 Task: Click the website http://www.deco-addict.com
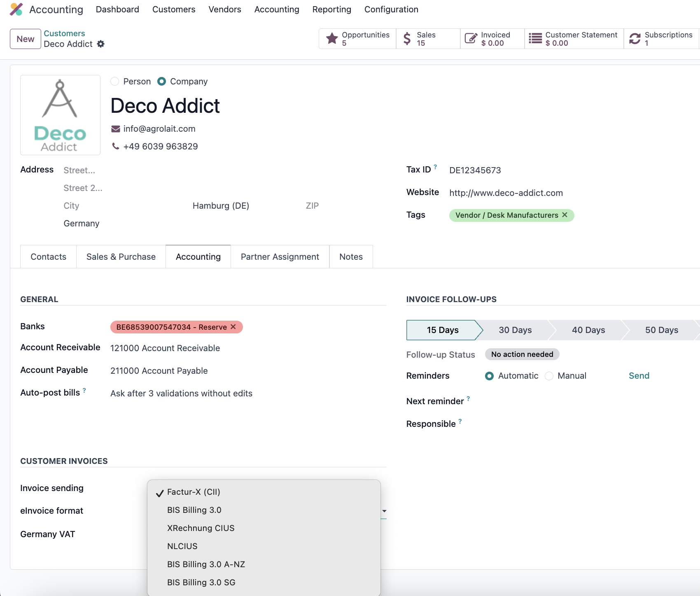pos(506,193)
